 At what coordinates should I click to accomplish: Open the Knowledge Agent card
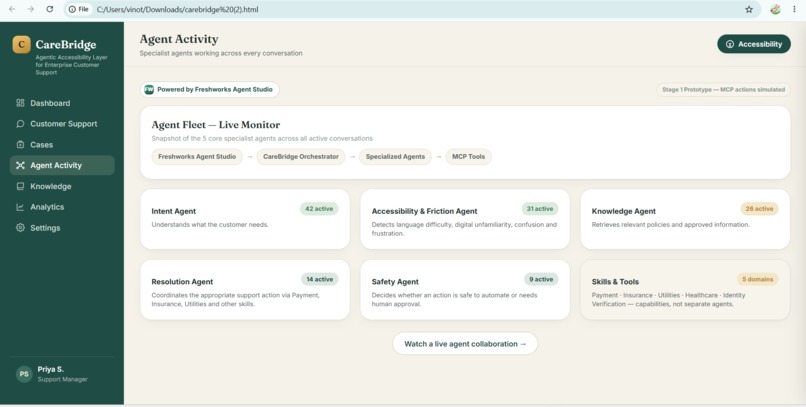(685, 219)
